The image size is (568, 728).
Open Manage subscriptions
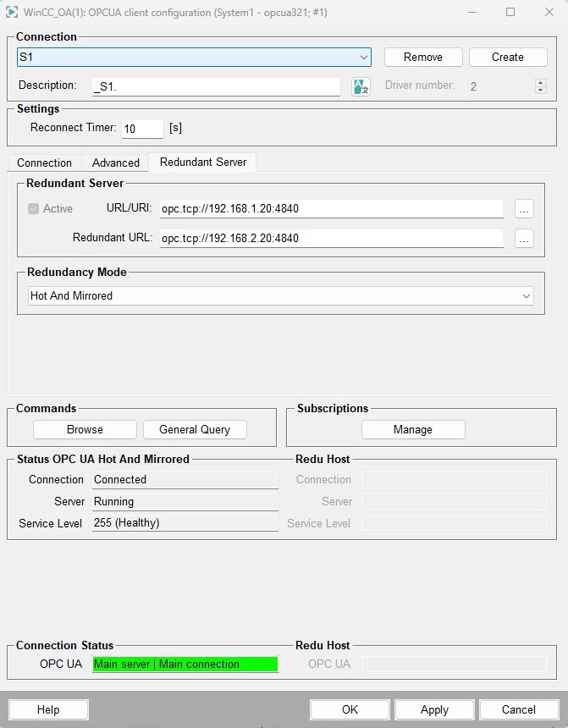(413, 430)
